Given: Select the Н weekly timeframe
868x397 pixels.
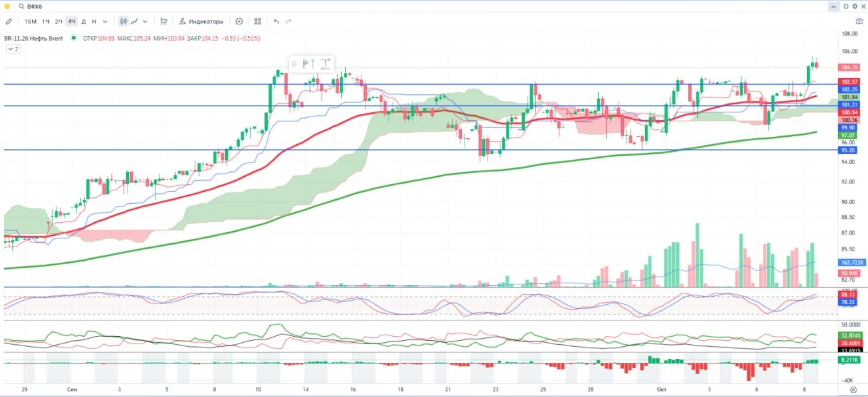Looking at the screenshot, I should pyautogui.click(x=94, y=21).
